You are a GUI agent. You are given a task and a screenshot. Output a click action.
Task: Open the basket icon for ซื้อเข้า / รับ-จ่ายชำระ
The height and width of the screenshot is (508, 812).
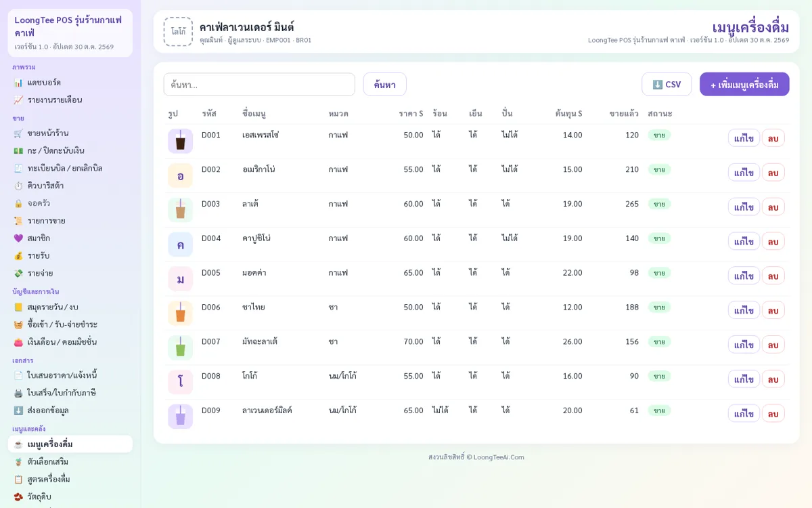[x=18, y=324]
